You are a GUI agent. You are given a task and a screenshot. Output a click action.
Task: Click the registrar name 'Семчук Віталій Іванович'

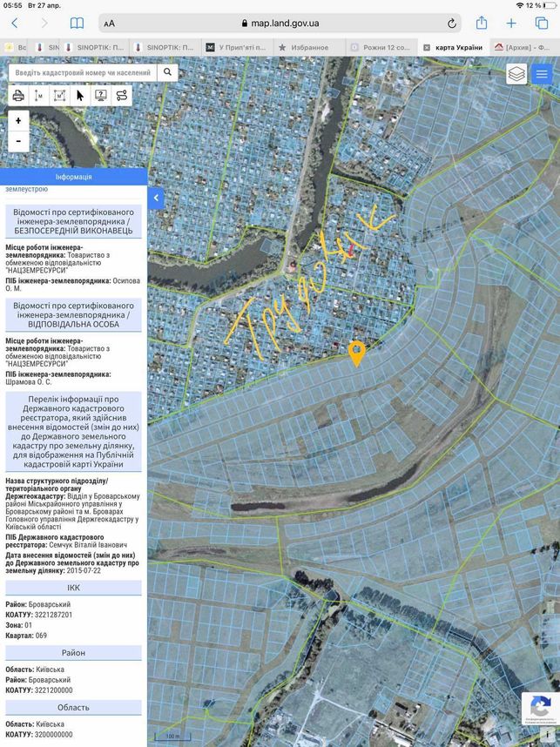click(x=88, y=544)
